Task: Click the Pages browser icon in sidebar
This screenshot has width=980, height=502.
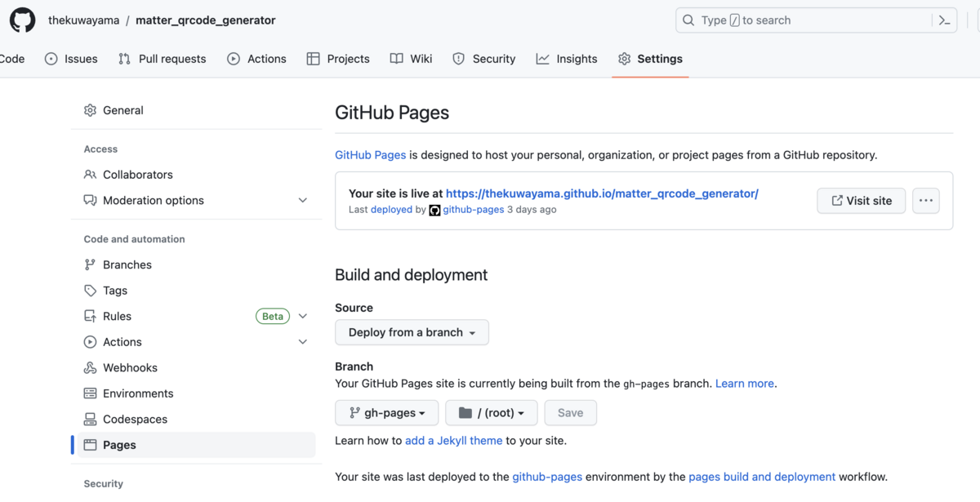Action: point(91,445)
